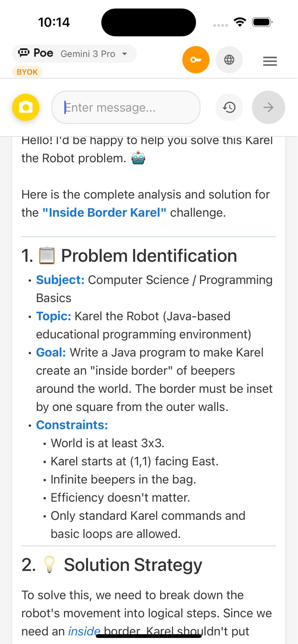Tap the Solution Strategy heading
Screen dimensions: 298x644
click(133, 564)
